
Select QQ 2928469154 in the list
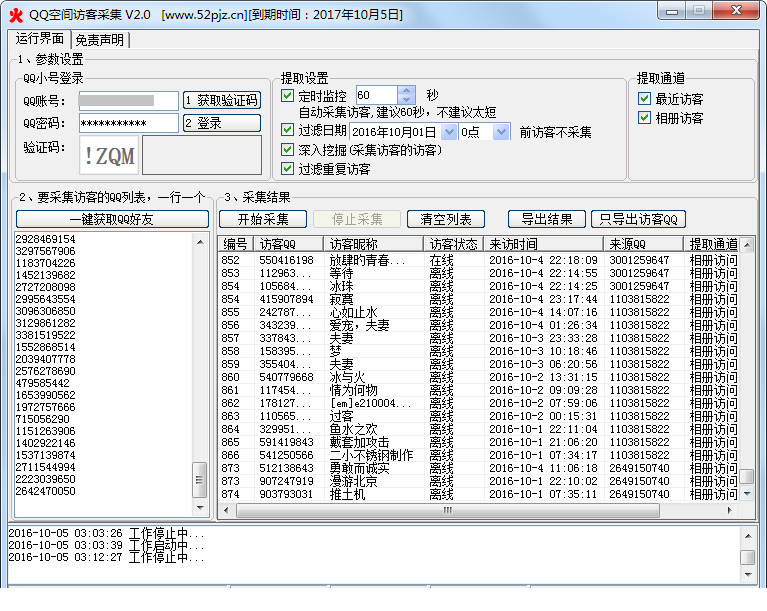[45, 239]
